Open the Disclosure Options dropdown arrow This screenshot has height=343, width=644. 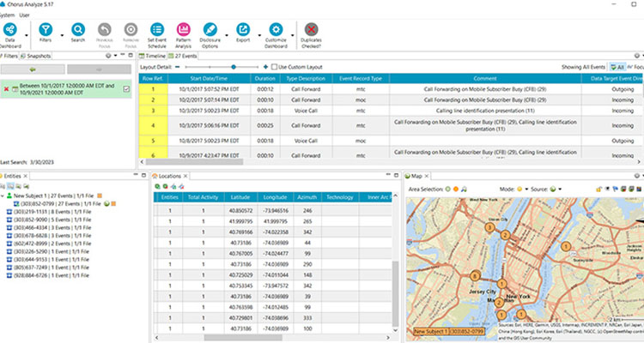coord(227,36)
